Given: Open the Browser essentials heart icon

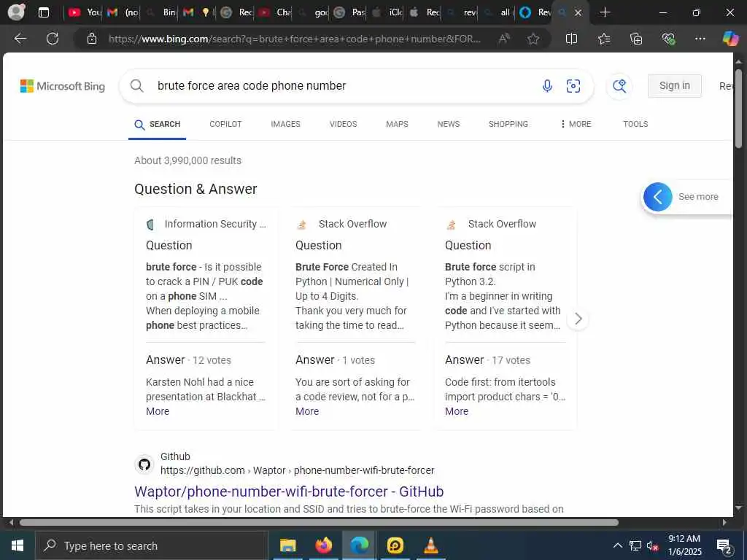Looking at the screenshot, I should [668, 39].
